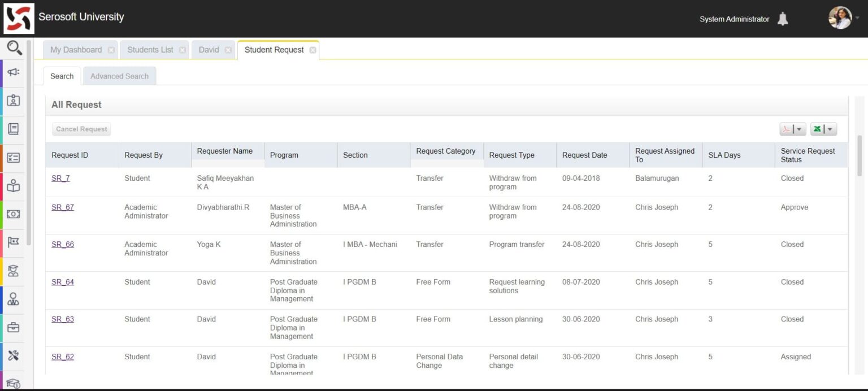The height and width of the screenshot is (391, 868).
Task: Expand the PDF export dropdown arrow
Action: click(799, 129)
